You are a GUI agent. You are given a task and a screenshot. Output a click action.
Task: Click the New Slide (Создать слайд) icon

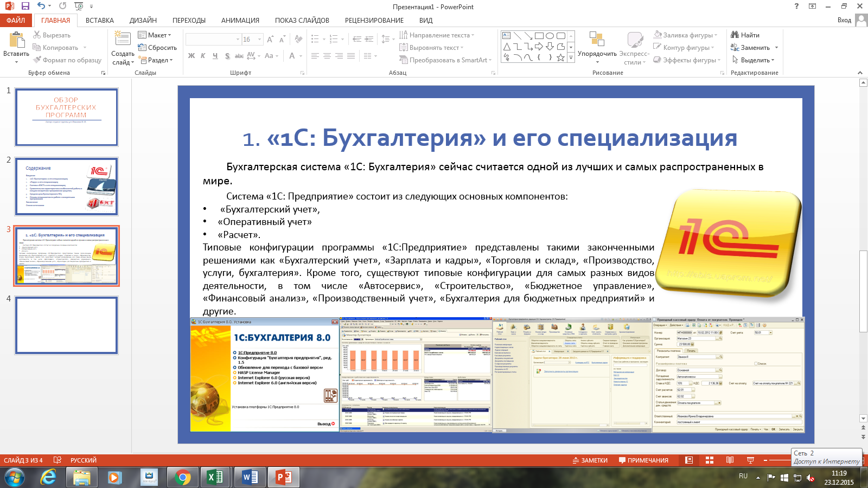123,40
